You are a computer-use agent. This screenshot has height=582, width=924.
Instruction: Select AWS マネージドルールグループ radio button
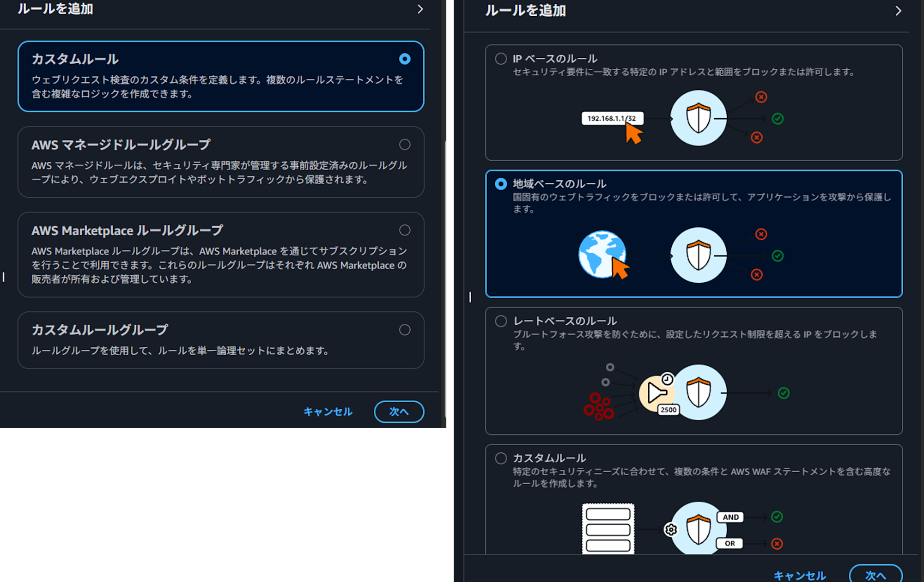[405, 145]
